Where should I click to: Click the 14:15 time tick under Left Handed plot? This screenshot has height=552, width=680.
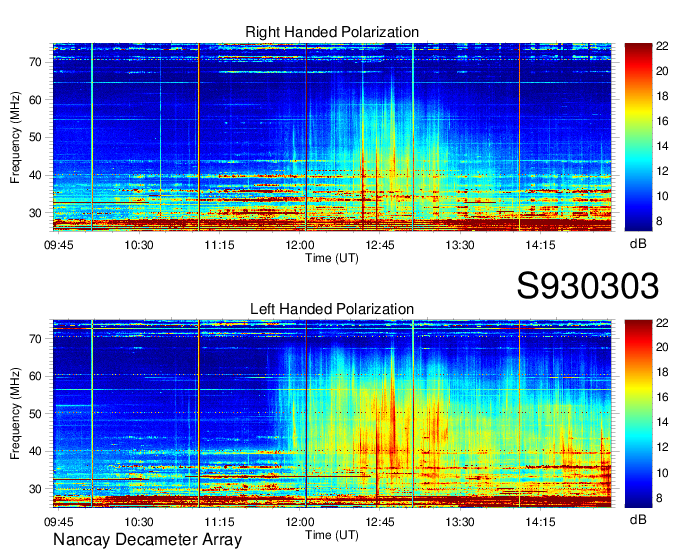pos(540,522)
